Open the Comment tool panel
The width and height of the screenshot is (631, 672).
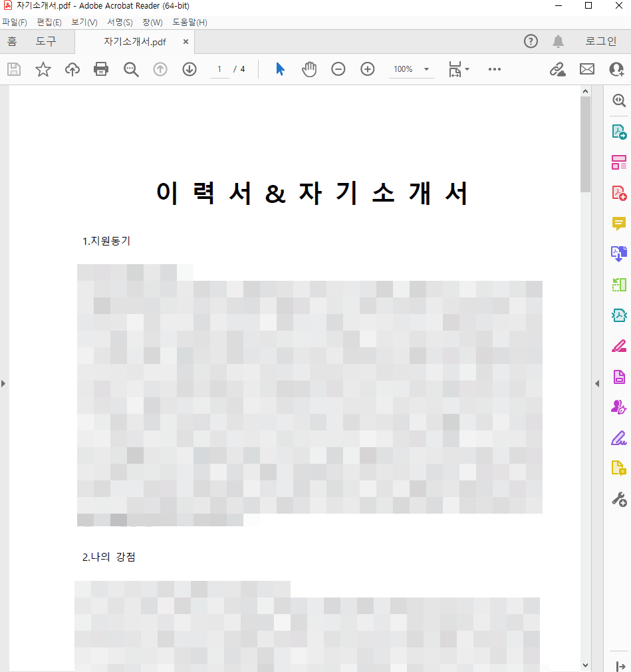click(x=618, y=224)
